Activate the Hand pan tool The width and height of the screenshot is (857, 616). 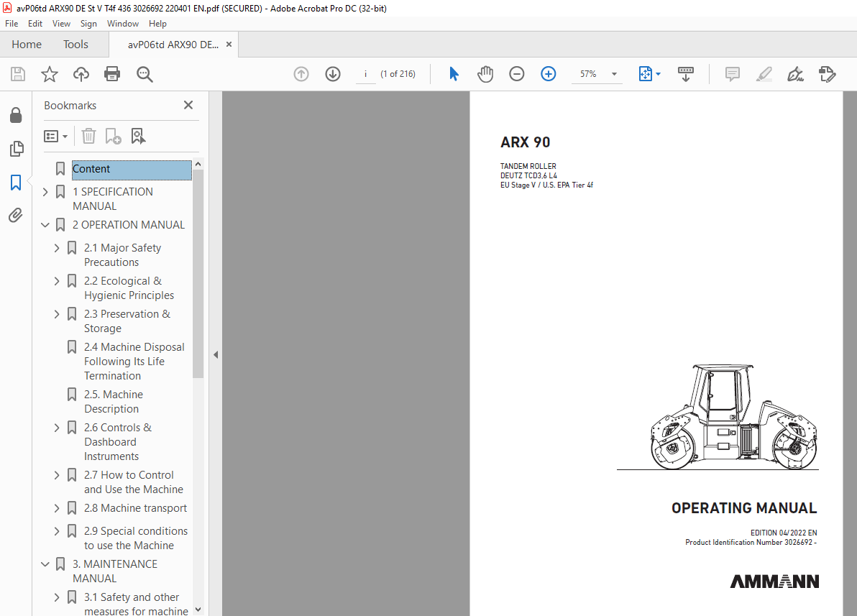[x=485, y=74]
